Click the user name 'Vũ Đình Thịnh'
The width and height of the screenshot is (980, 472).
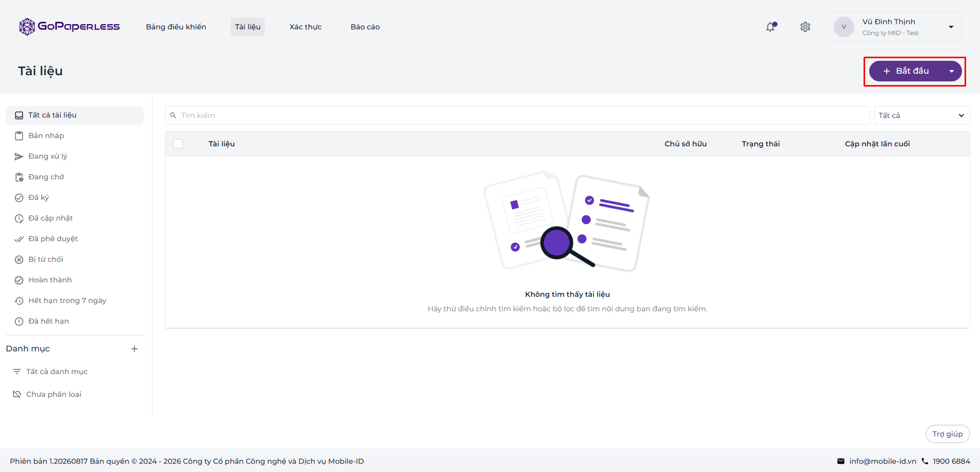pos(889,22)
